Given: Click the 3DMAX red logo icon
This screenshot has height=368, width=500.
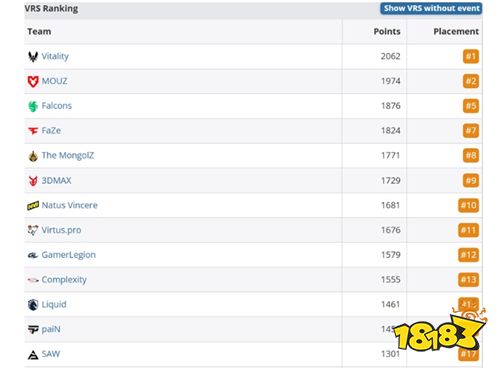Looking at the screenshot, I should (x=33, y=181).
